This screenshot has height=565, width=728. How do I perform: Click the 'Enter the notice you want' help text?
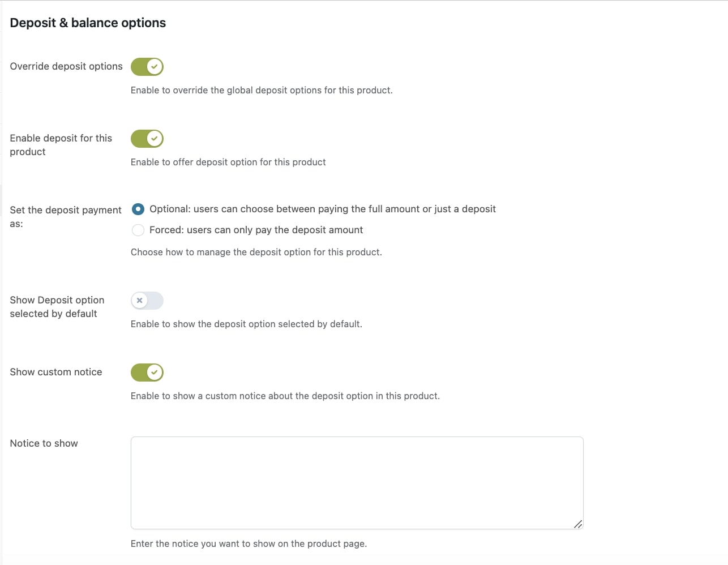coord(249,543)
